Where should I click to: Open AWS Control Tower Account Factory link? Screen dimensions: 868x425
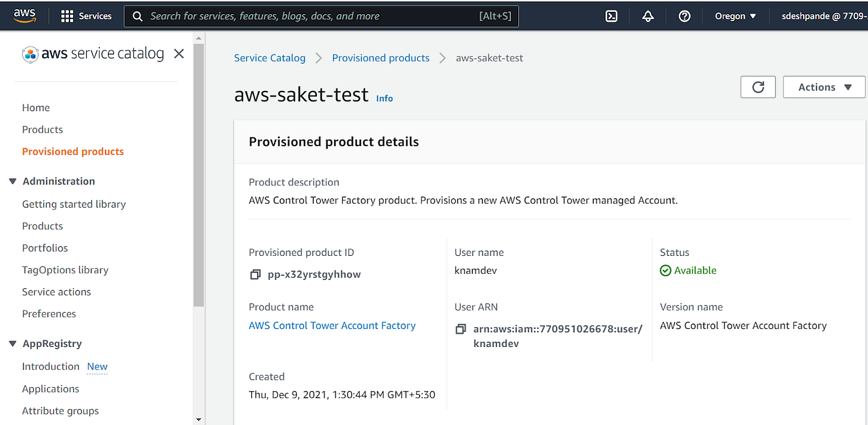332,325
